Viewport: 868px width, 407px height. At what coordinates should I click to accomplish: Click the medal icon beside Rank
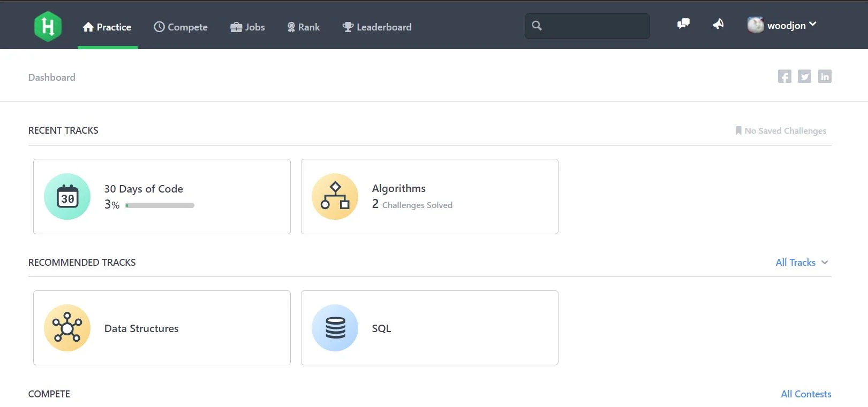(291, 27)
